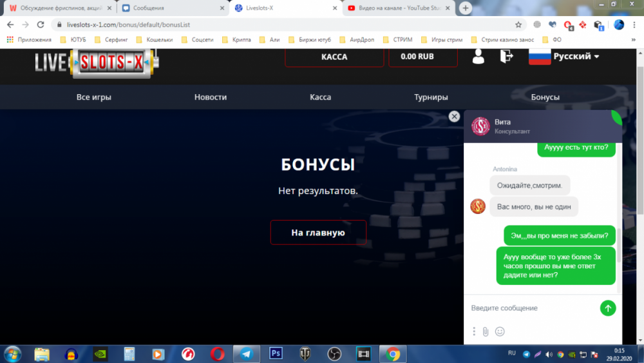Switch to the Обсуждение фриспинов tab
The height and width of the screenshot is (363, 644).
click(x=60, y=8)
